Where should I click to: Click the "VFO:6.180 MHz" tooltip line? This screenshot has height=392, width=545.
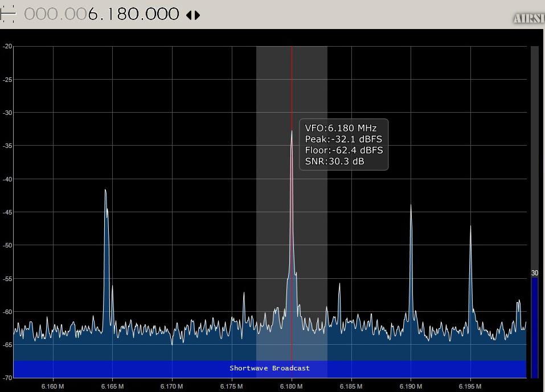pos(341,128)
